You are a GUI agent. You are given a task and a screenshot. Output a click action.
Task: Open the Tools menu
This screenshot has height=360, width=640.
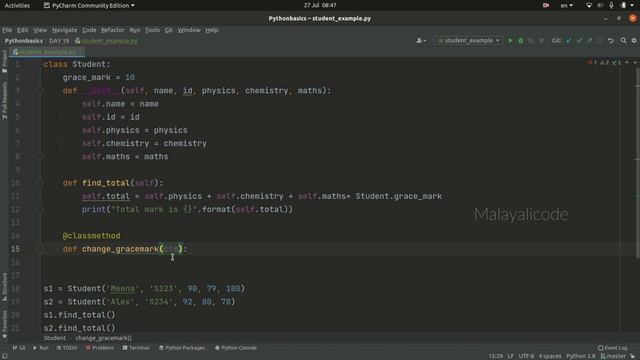152,30
